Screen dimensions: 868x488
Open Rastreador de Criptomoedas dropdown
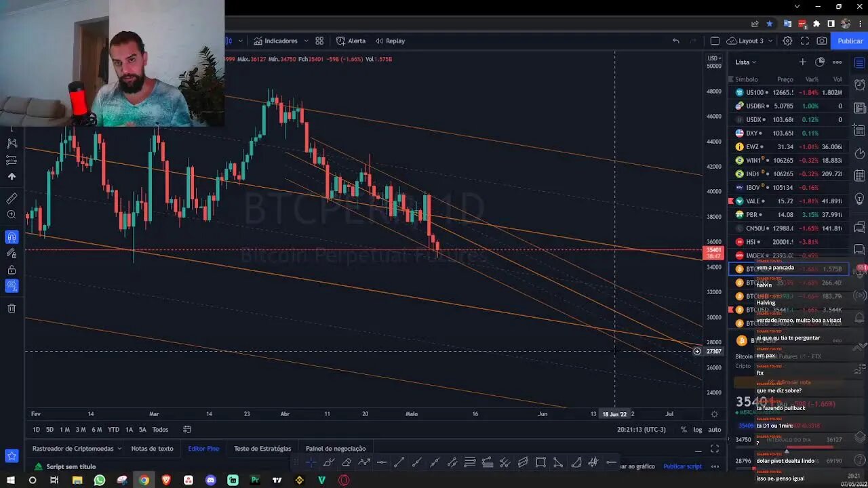pos(77,449)
